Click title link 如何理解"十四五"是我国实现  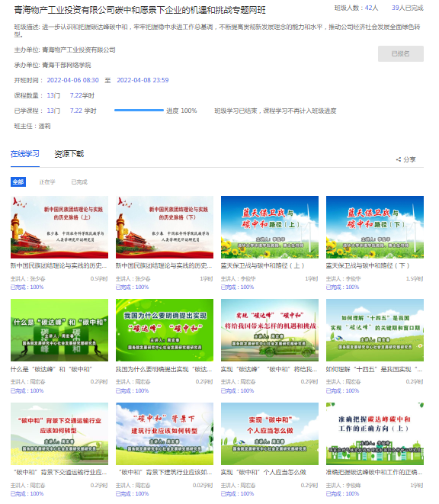click(x=374, y=369)
